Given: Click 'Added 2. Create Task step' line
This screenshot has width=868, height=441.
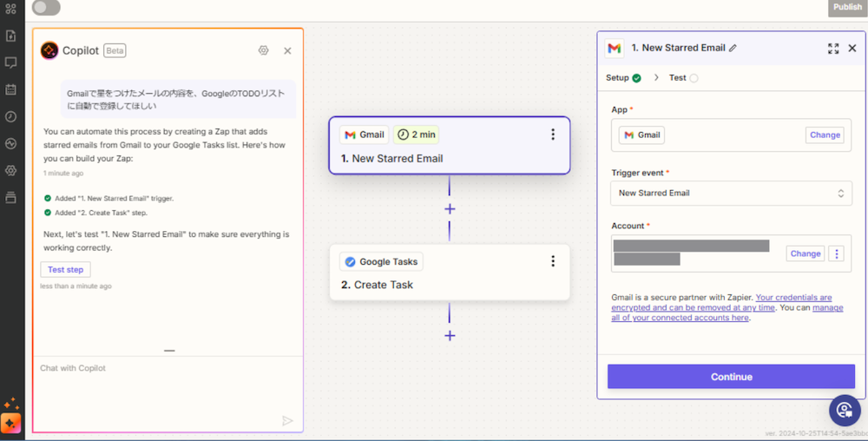Looking at the screenshot, I should pos(95,213).
